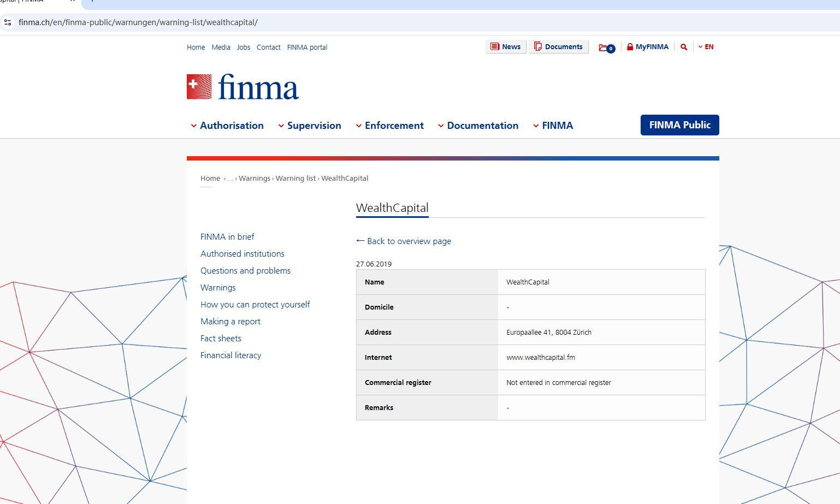This screenshot has width=840, height=504.
Task: Expand the Supervision menu
Action: (x=310, y=126)
